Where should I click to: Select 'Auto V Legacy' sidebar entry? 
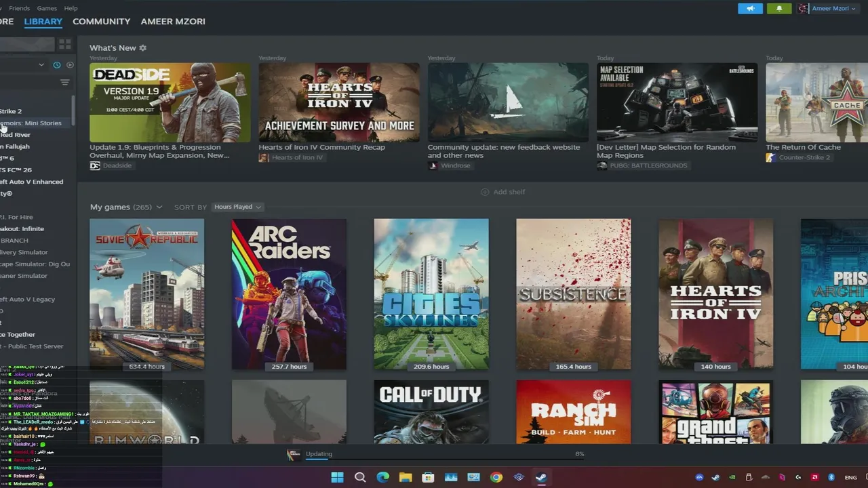tap(36, 299)
